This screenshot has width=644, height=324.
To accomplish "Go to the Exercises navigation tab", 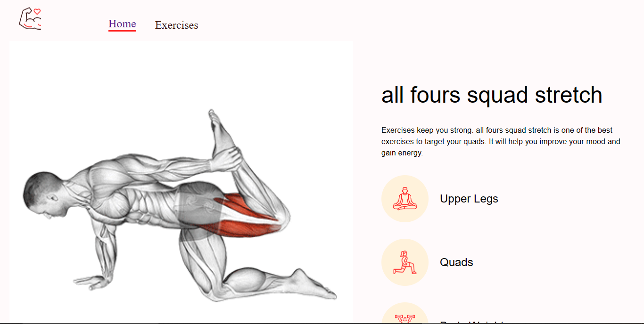I will (x=176, y=25).
